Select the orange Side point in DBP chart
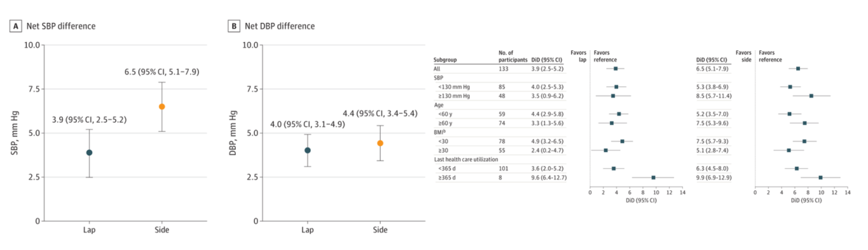 pos(380,143)
